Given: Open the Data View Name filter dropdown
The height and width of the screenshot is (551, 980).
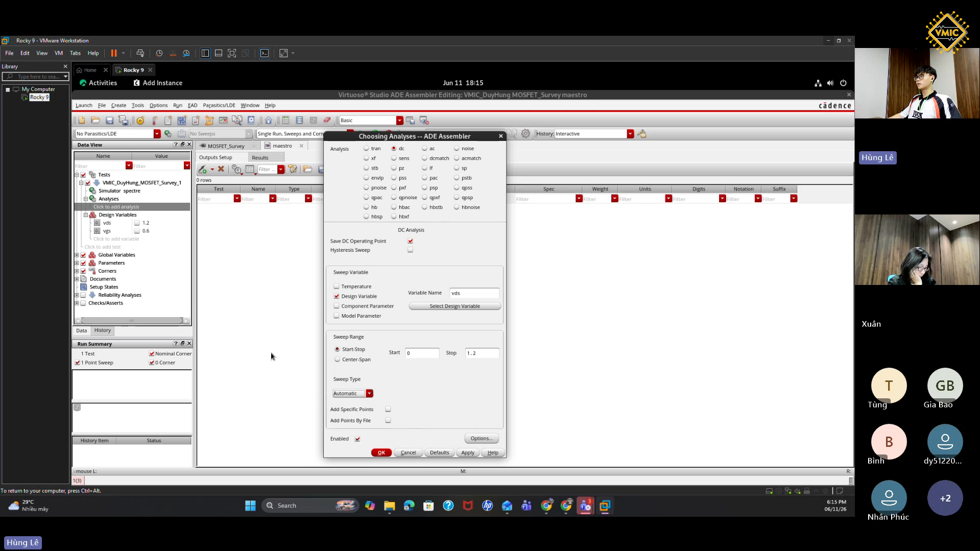Looking at the screenshot, I should [x=129, y=166].
